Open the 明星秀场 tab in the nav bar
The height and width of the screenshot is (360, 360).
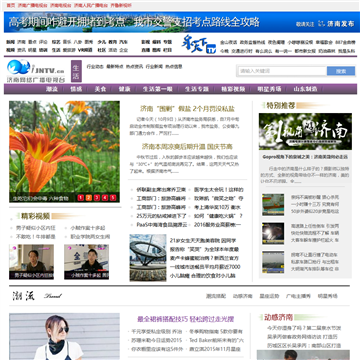[269, 89]
